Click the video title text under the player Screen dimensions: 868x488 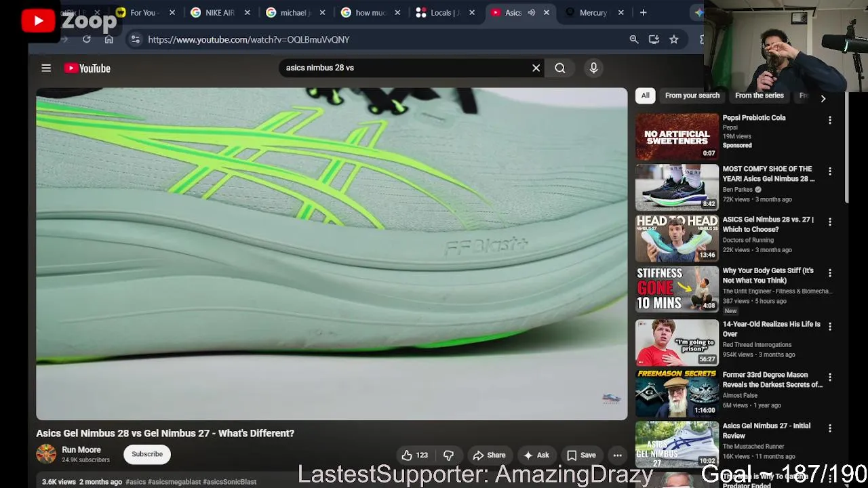165,433
